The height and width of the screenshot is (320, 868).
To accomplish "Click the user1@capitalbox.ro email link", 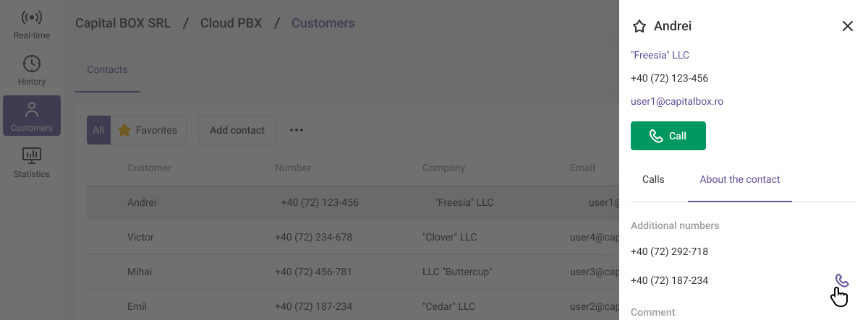I will click(x=676, y=101).
